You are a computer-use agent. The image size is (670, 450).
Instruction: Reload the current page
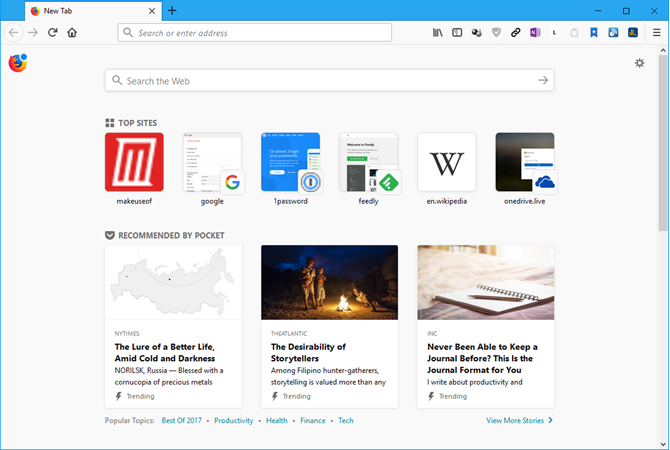pyautogui.click(x=52, y=33)
